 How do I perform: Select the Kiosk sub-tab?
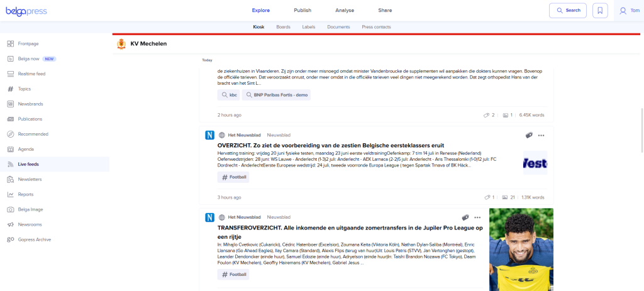(x=258, y=27)
